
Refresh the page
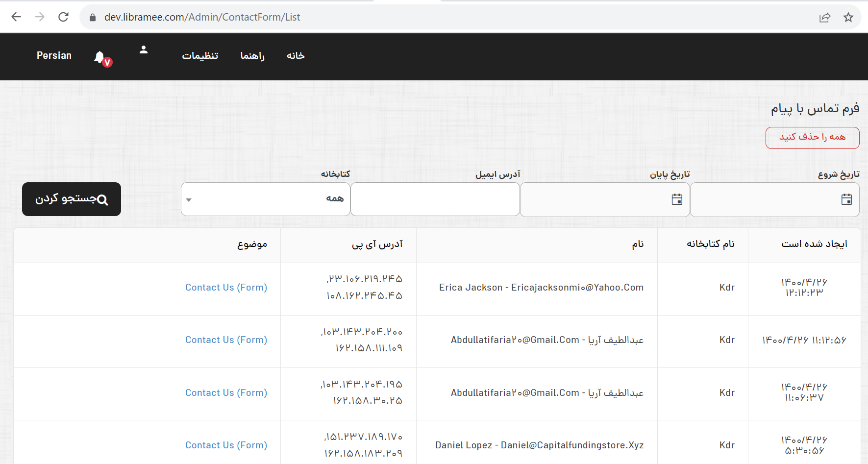pyautogui.click(x=63, y=16)
